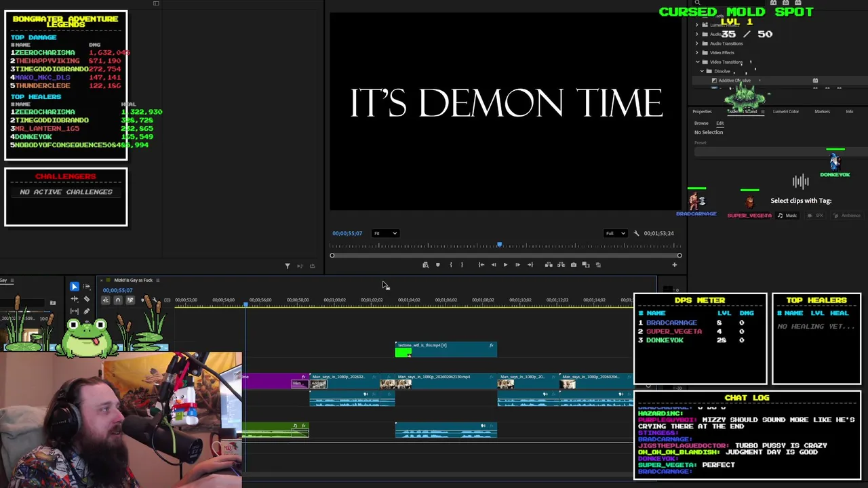Export frame with camera icon
The height and width of the screenshot is (488, 868).
point(574,265)
